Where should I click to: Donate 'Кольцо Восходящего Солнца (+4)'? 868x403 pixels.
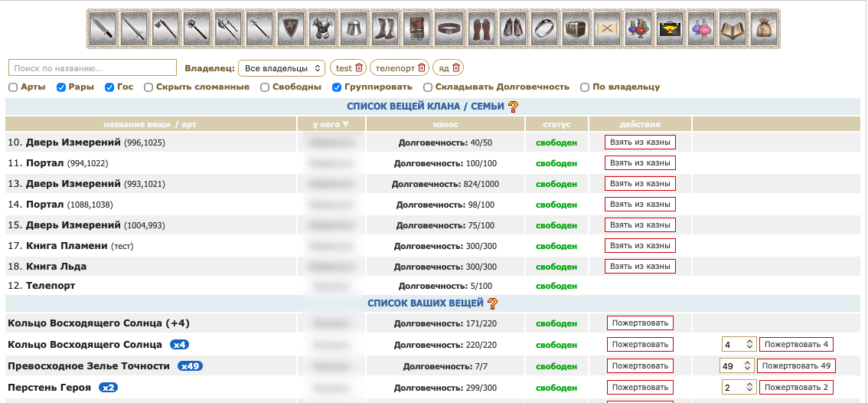(x=640, y=323)
